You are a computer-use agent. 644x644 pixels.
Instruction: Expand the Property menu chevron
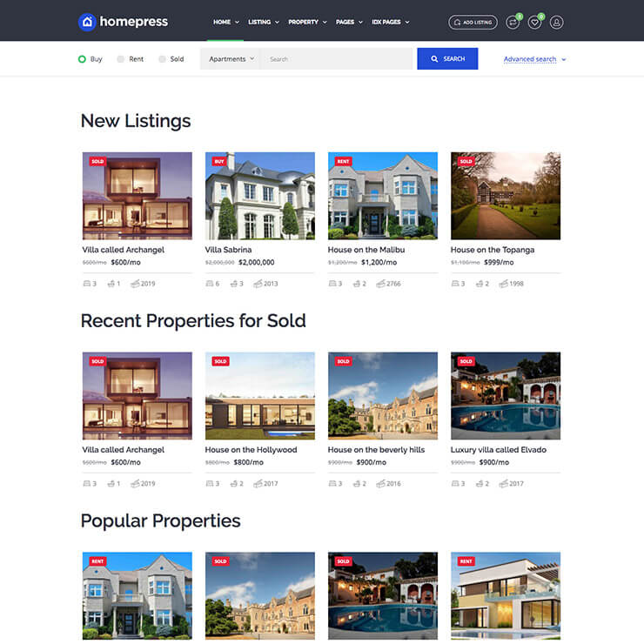[325, 22]
